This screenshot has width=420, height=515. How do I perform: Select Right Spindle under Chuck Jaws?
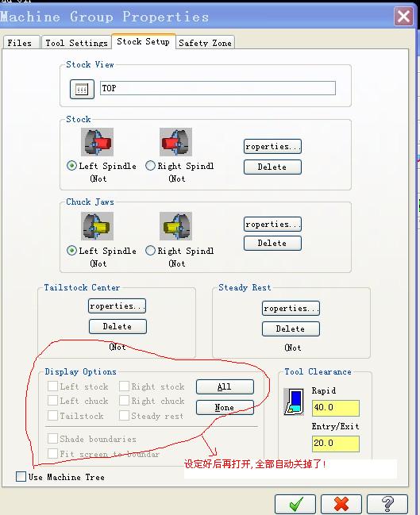pyautogui.click(x=150, y=251)
